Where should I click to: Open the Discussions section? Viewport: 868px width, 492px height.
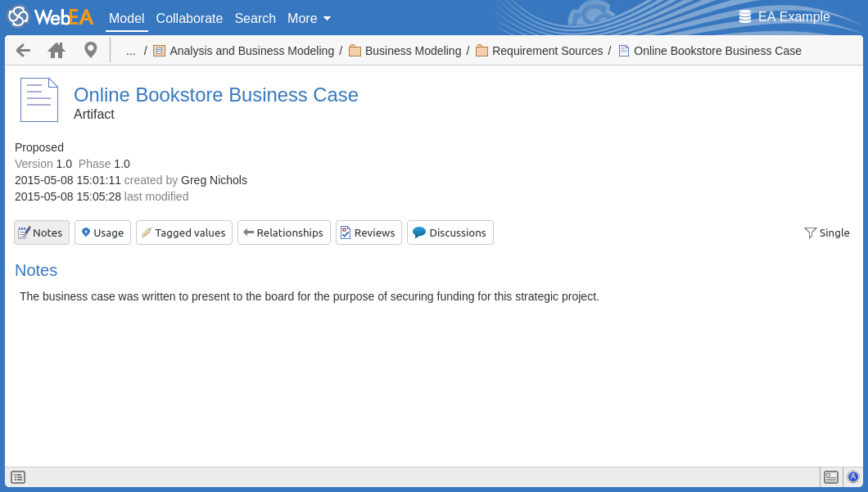[x=450, y=232]
